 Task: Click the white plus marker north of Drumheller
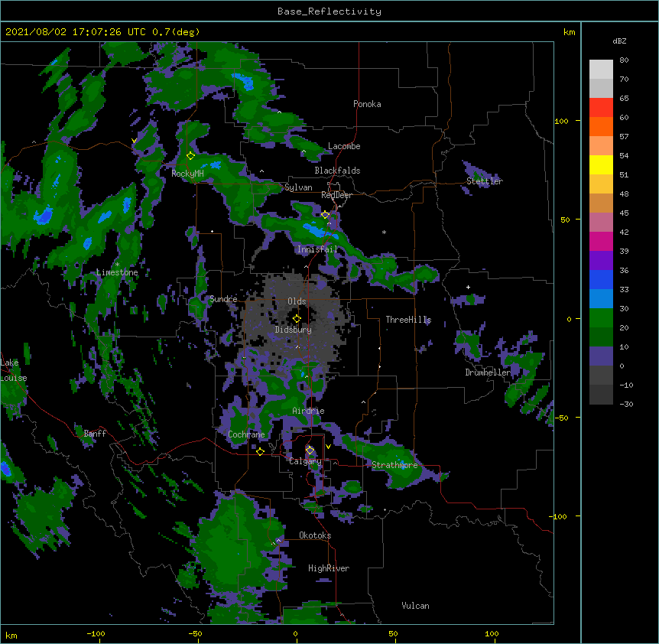click(x=468, y=287)
